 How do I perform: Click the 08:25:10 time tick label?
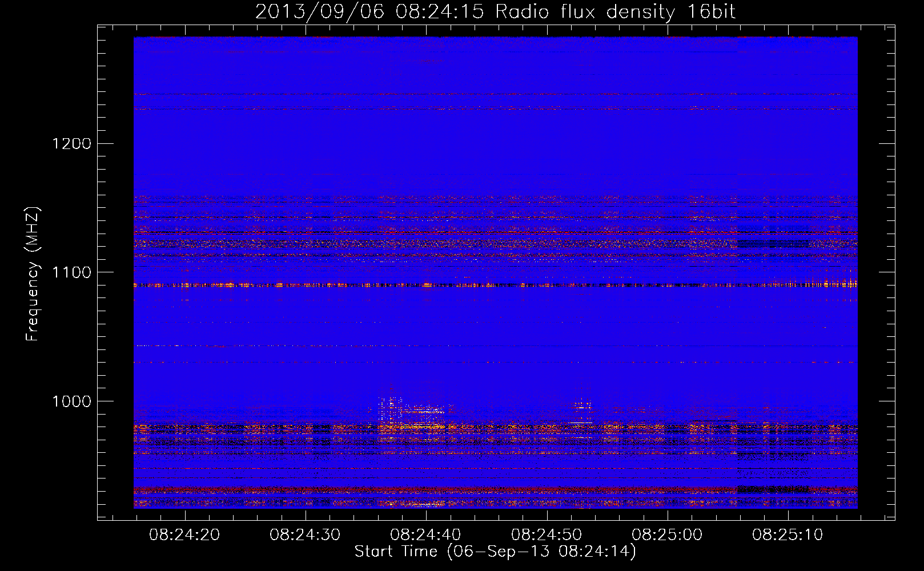[788, 535]
